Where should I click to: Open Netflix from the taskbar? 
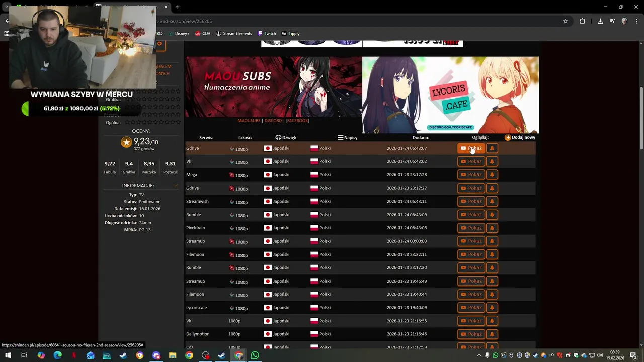(74, 355)
